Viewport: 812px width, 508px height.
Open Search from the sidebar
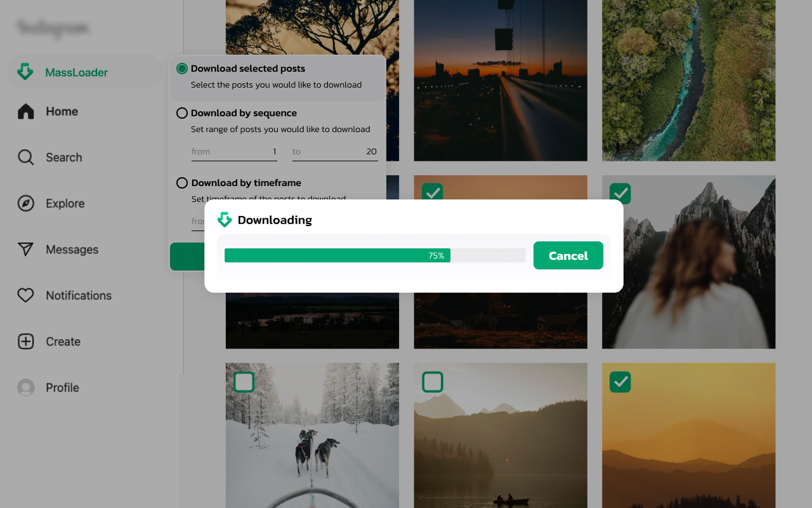click(25, 157)
